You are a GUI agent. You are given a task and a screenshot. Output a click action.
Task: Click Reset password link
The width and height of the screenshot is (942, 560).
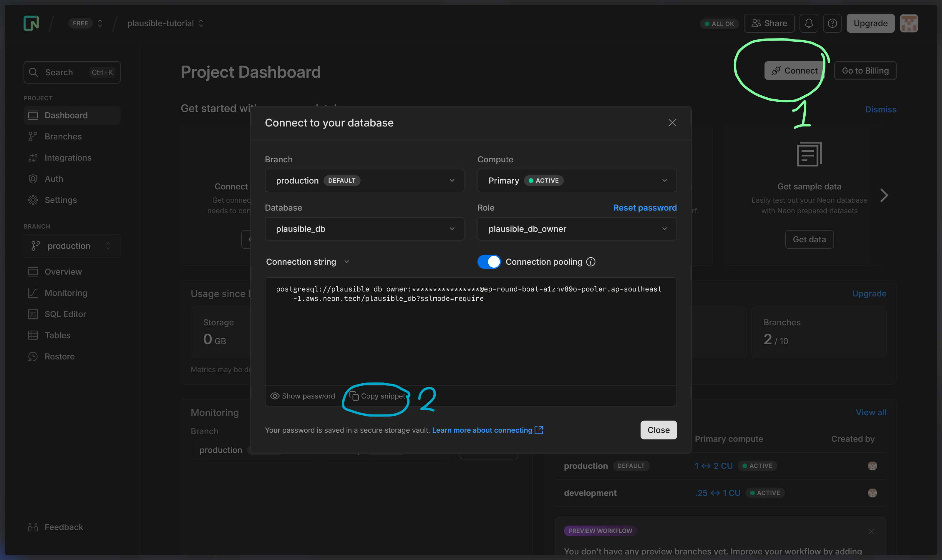click(645, 208)
